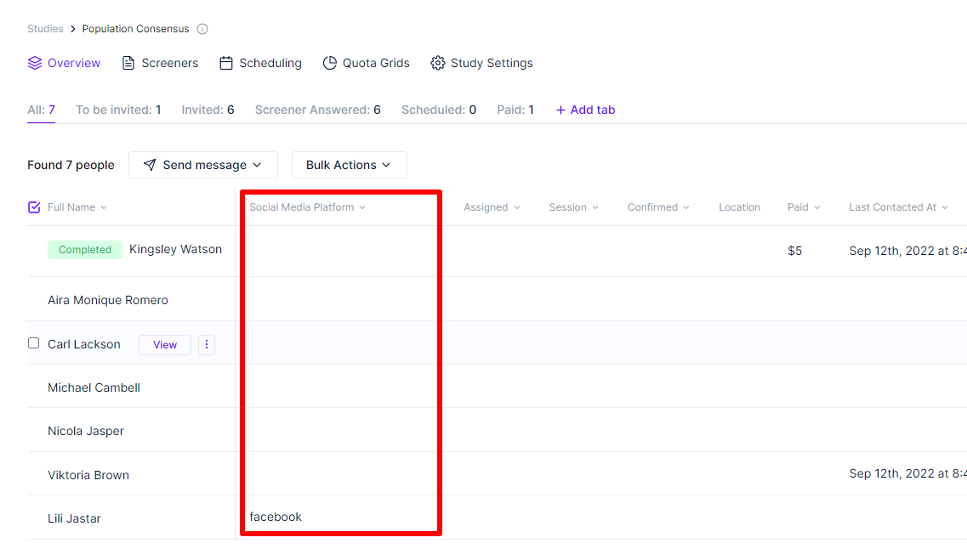Viewport: 967px width, 560px height.
Task: Select the Screener Answered: 6 tab
Action: pyautogui.click(x=317, y=110)
